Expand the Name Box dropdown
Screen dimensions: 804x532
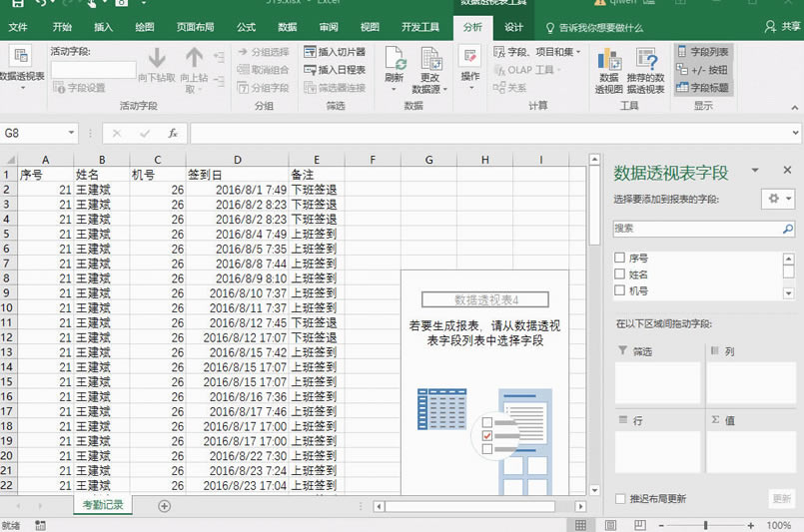pyautogui.click(x=71, y=134)
